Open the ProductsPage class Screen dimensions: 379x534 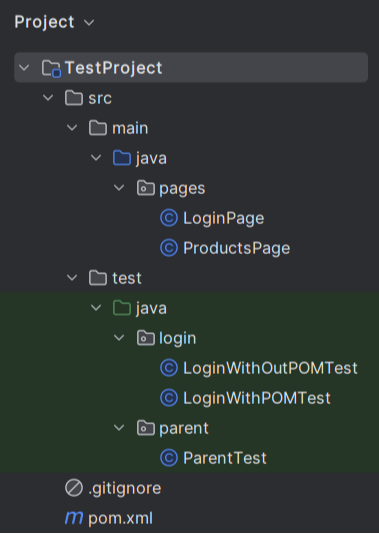(237, 249)
